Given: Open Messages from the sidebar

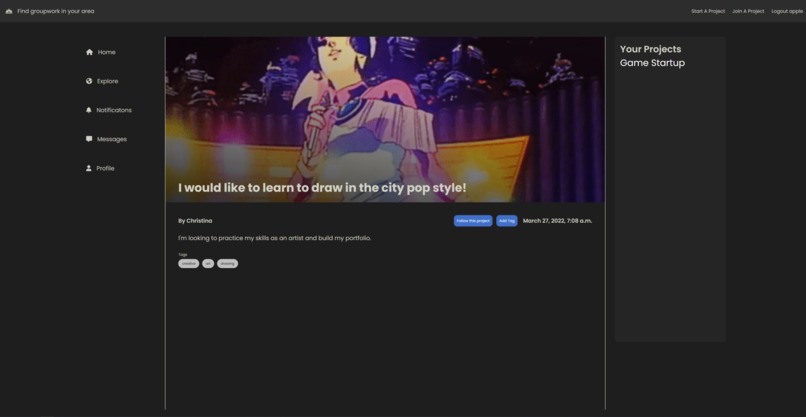Looking at the screenshot, I should [112, 139].
